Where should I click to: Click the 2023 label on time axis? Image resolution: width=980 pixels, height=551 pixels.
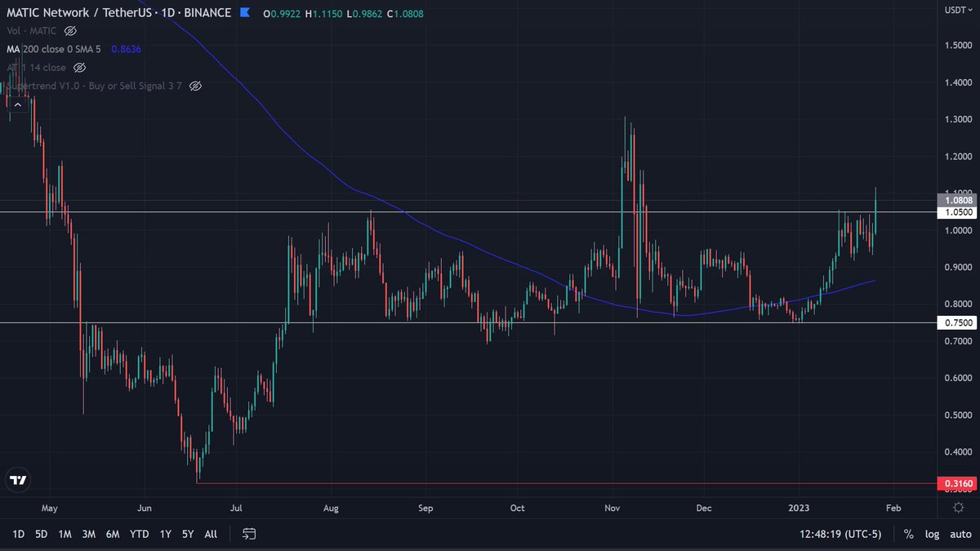click(799, 507)
